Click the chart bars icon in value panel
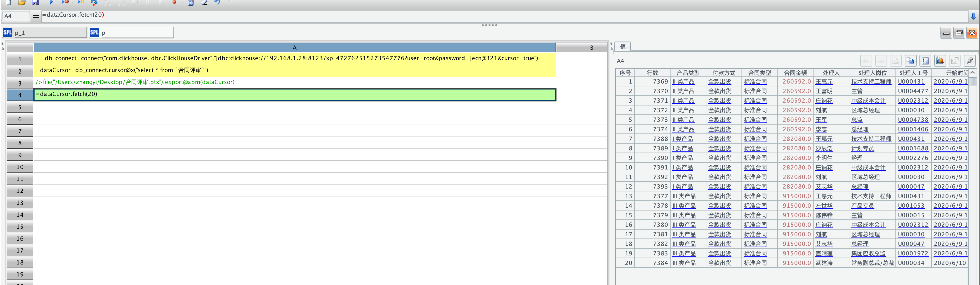The width and height of the screenshot is (980, 285). [940, 61]
